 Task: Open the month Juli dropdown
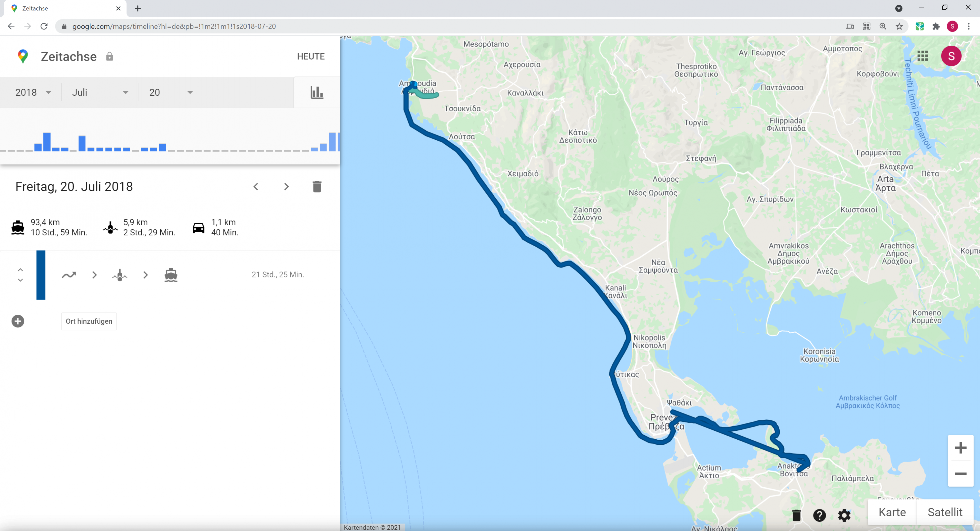pyautogui.click(x=100, y=92)
